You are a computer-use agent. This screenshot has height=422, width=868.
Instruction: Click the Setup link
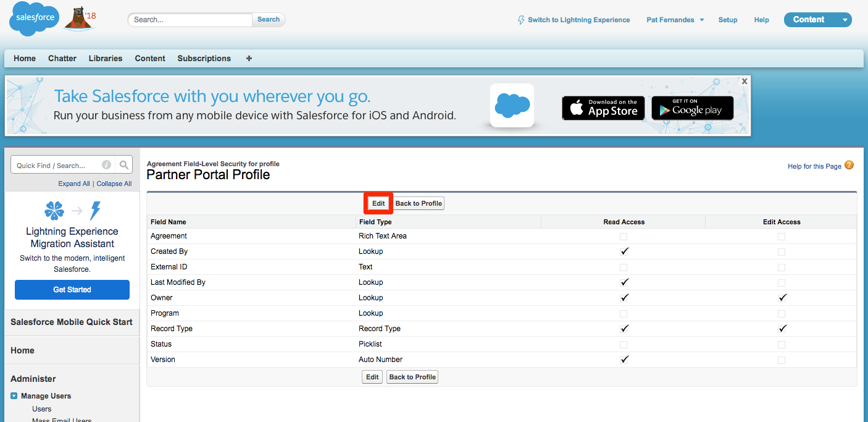pos(728,20)
